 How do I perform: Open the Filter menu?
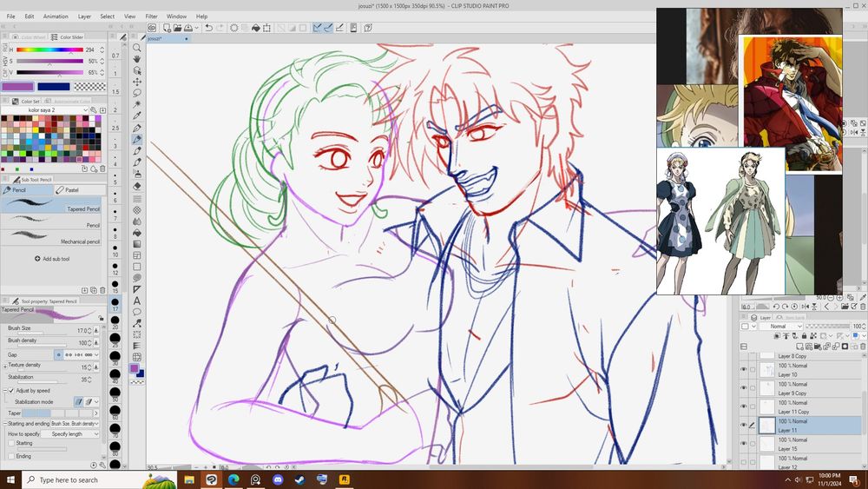(x=151, y=16)
